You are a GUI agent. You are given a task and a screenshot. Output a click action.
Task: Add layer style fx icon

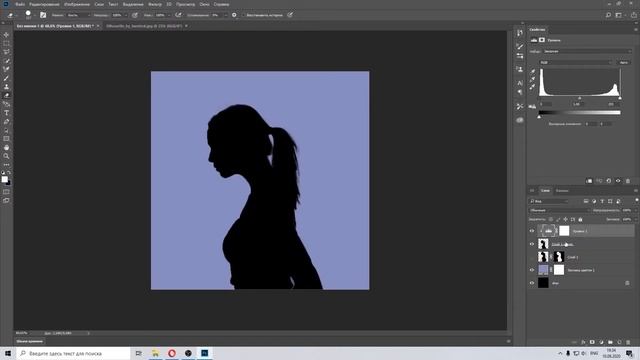pos(583,342)
